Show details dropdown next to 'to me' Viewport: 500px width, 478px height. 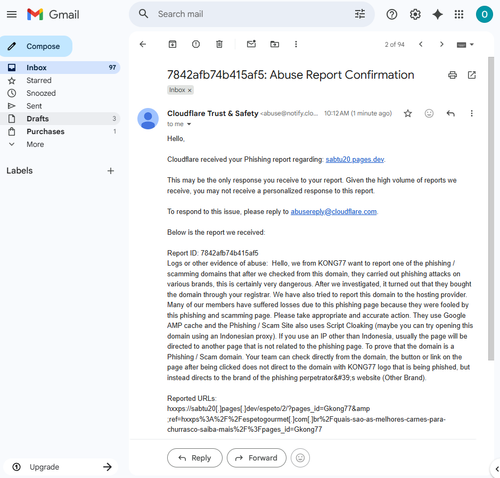189,124
